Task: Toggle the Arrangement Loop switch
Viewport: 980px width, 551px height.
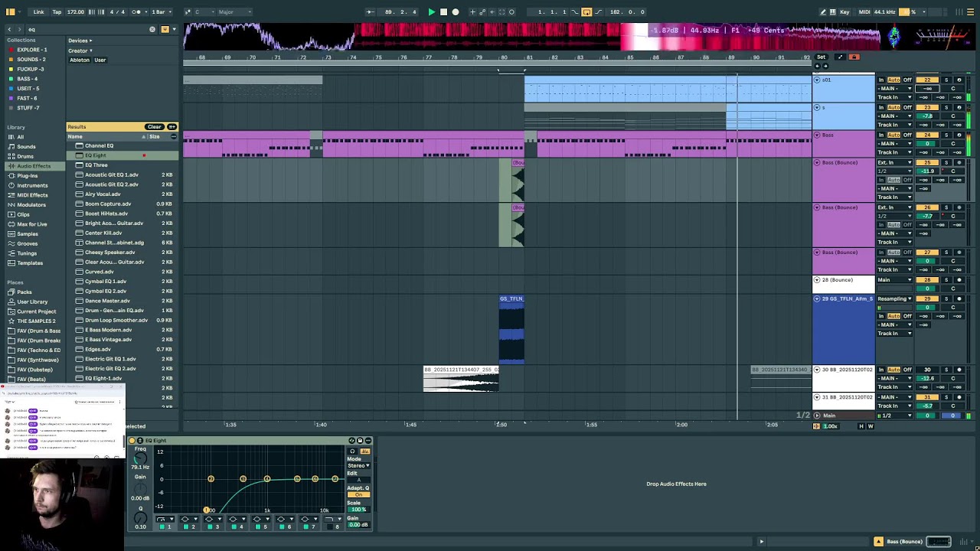Action: (586, 11)
